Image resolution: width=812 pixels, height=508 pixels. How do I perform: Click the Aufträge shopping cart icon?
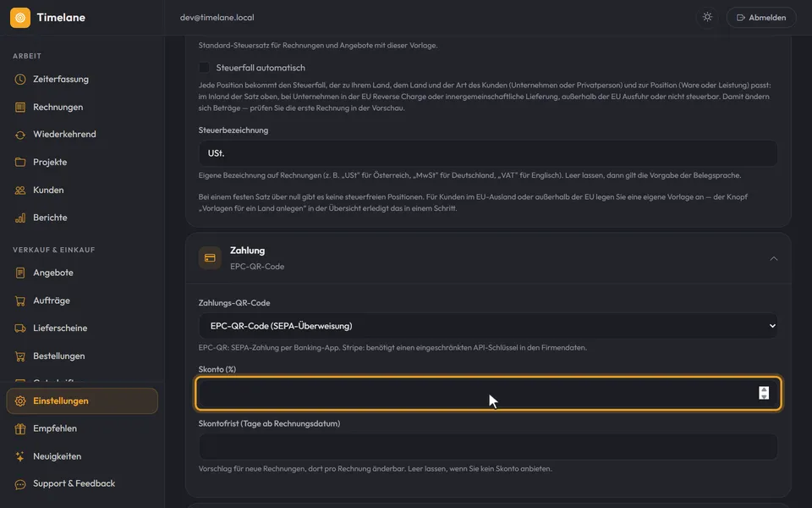[20, 301]
